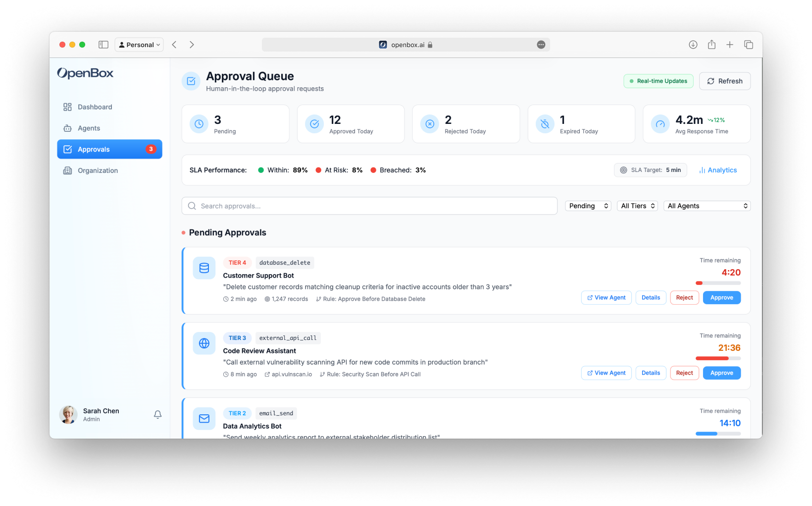Click the 21:36 time remaining progress bar

tap(718, 358)
